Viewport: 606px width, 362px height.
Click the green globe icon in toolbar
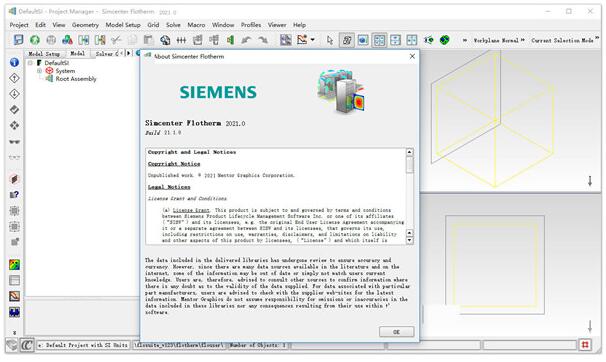tap(444, 40)
